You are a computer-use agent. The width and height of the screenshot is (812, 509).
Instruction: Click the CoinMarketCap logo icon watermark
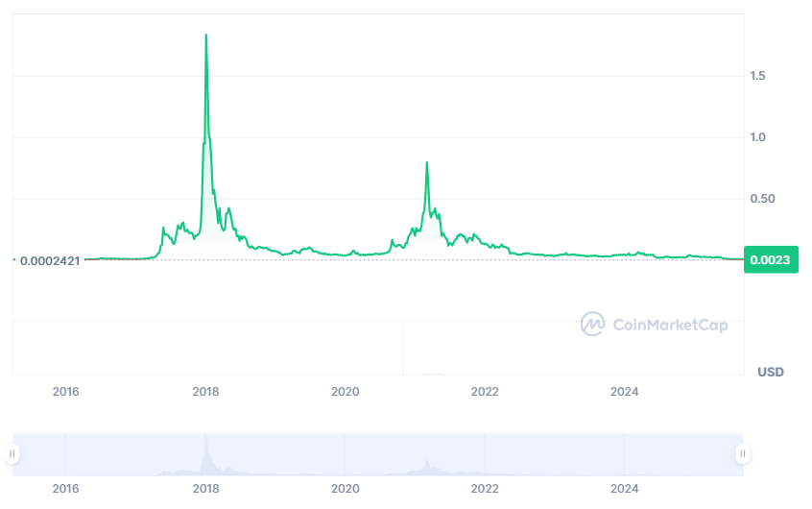[x=592, y=324]
